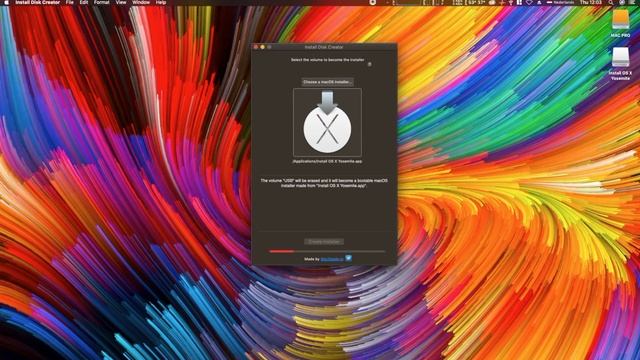Open the Apple menu

coord(6,2)
